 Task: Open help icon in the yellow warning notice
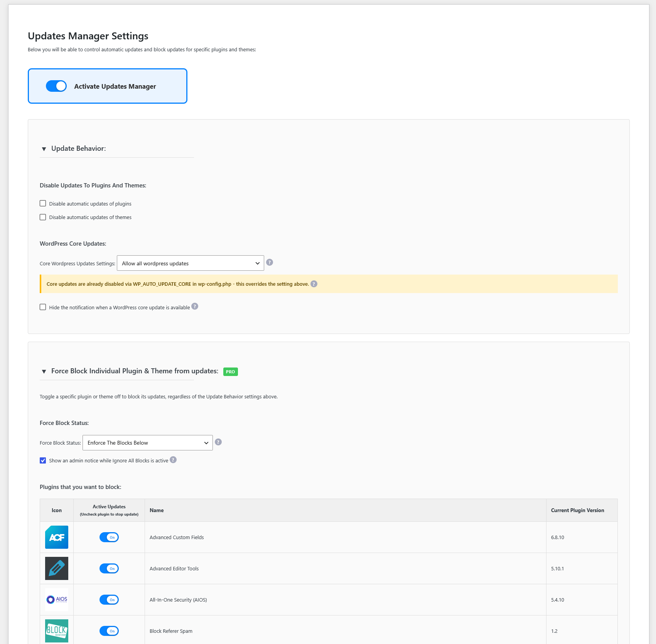click(314, 284)
